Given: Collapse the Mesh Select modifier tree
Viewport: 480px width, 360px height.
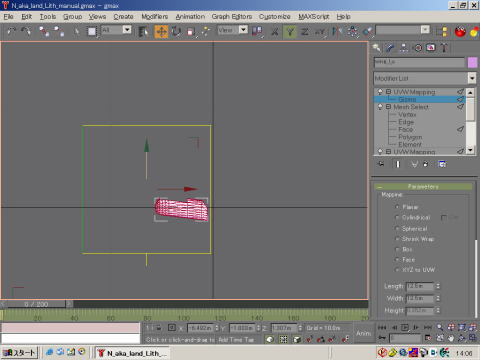Looking at the screenshot, I should point(388,107).
